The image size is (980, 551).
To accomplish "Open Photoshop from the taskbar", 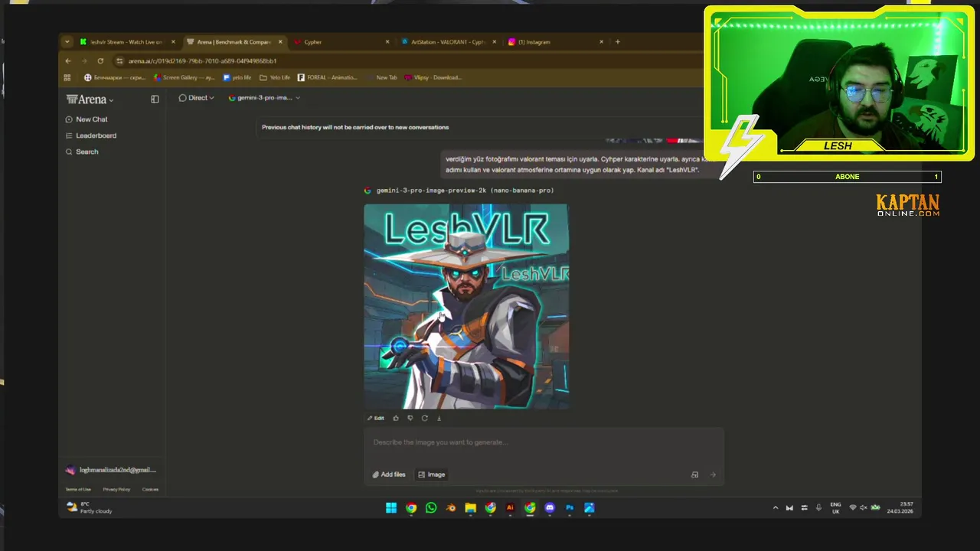I will pyautogui.click(x=570, y=507).
